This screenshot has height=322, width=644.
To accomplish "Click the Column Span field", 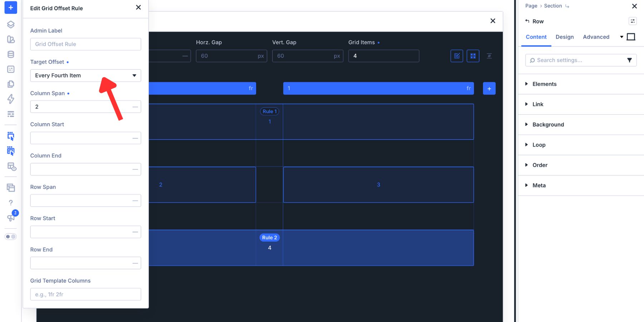I will tap(86, 107).
